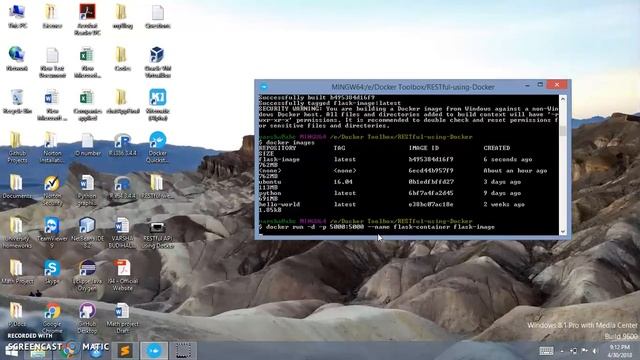Viewport: 640px width, 360px height.
Task: Open I94 - Official Website PDF
Action: tap(122, 275)
